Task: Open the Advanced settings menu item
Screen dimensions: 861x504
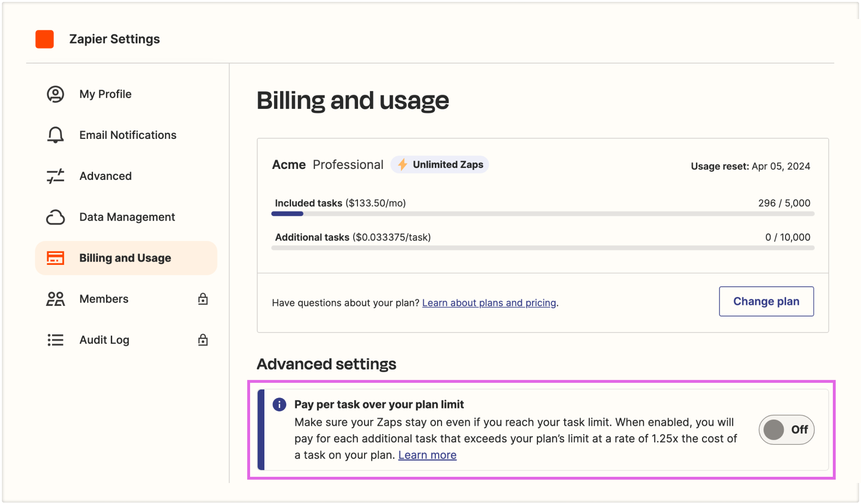Action: pos(126,176)
